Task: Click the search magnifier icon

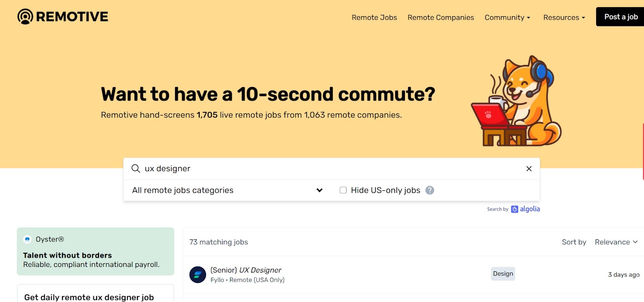Action: 136,168
